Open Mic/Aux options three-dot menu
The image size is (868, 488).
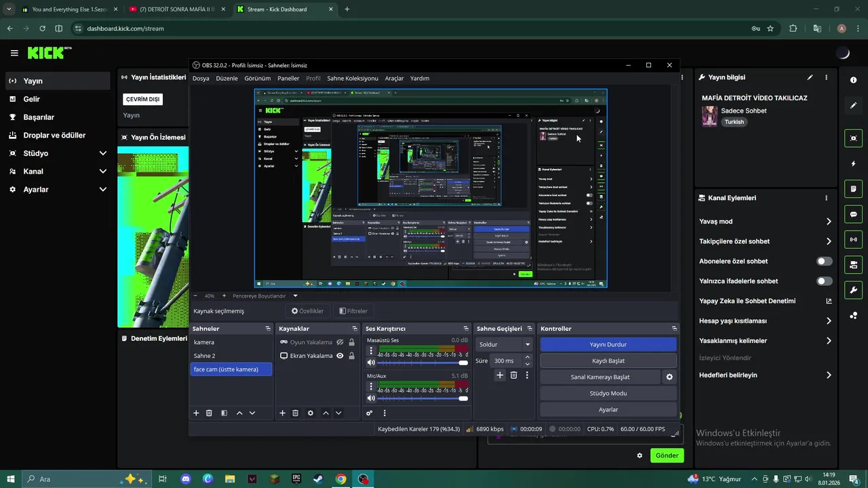point(371,386)
